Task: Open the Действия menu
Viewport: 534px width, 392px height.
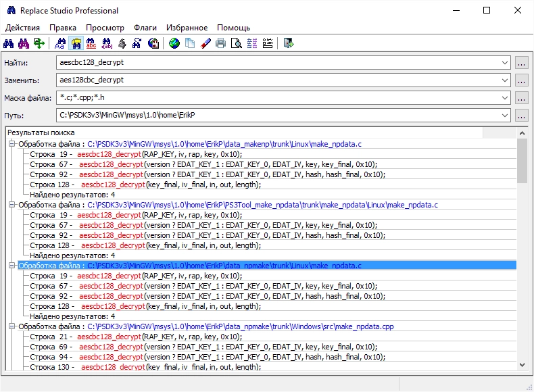Action: pos(22,28)
